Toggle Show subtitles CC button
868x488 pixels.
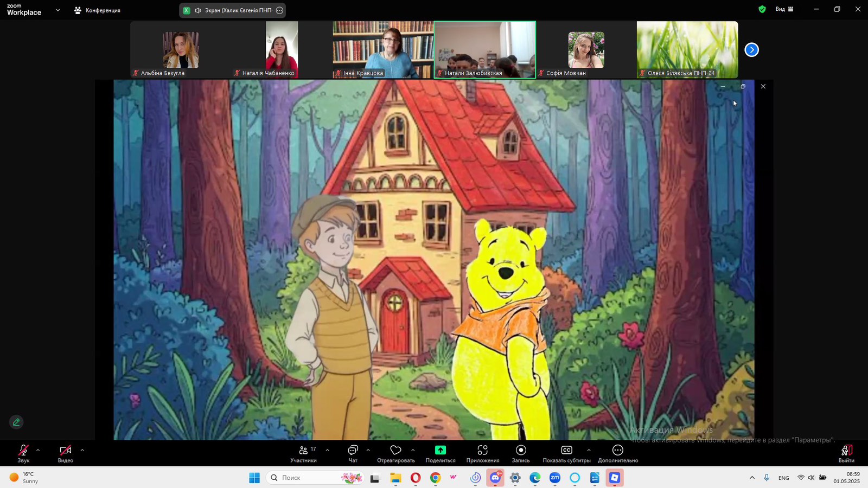[566, 451]
